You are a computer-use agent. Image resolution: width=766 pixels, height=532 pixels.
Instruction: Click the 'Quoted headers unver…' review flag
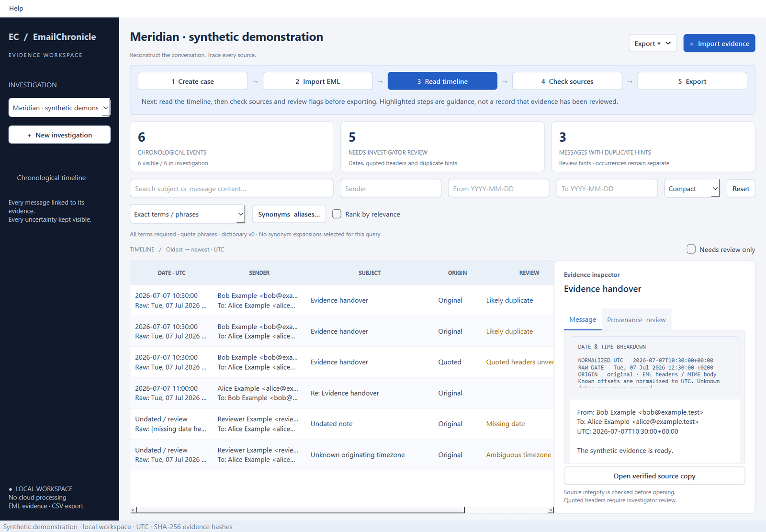(520, 362)
